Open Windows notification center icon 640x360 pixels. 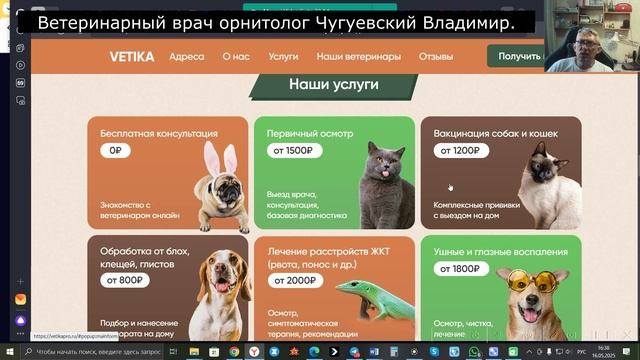[626, 351]
